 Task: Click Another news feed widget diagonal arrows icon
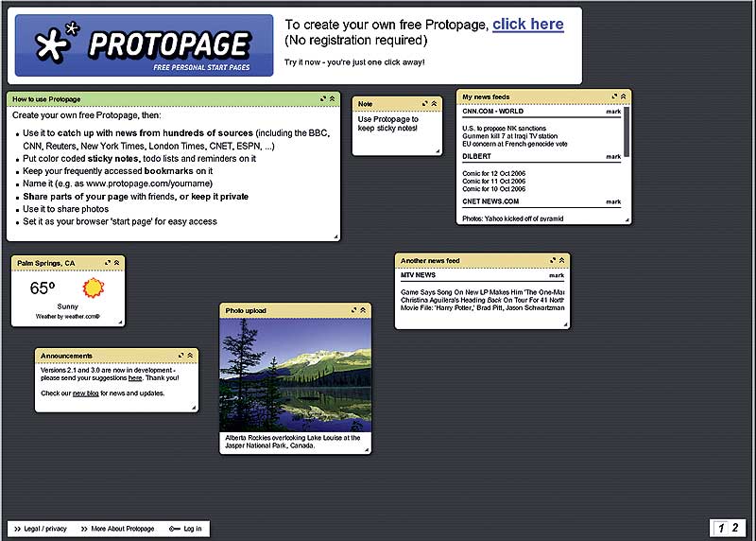(x=553, y=260)
